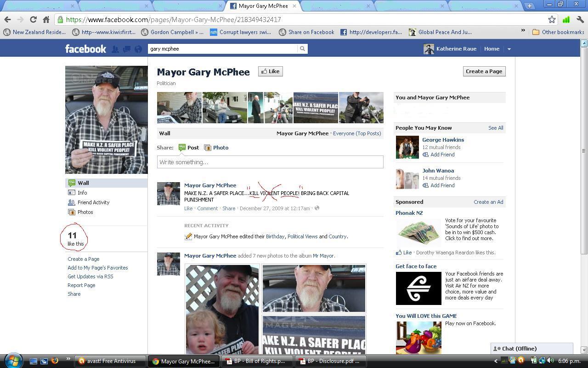
Task: Click the Facebook logo
Action: (x=85, y=49)
